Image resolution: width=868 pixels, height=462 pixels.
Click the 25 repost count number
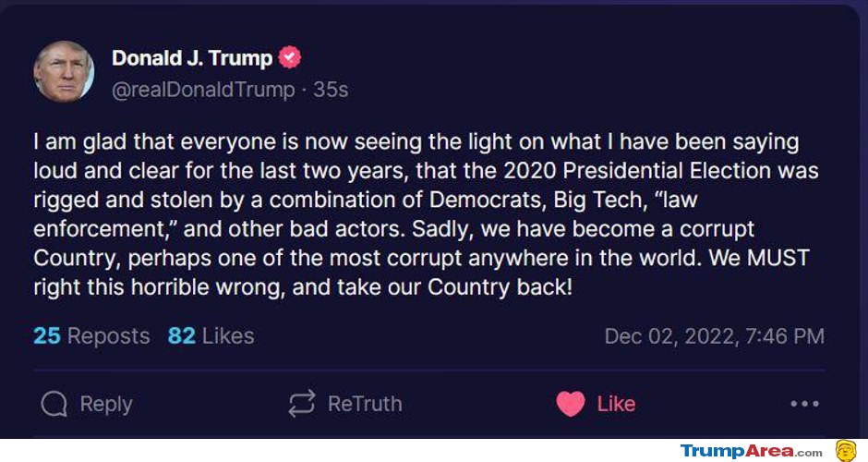click(x=47, y=335)
